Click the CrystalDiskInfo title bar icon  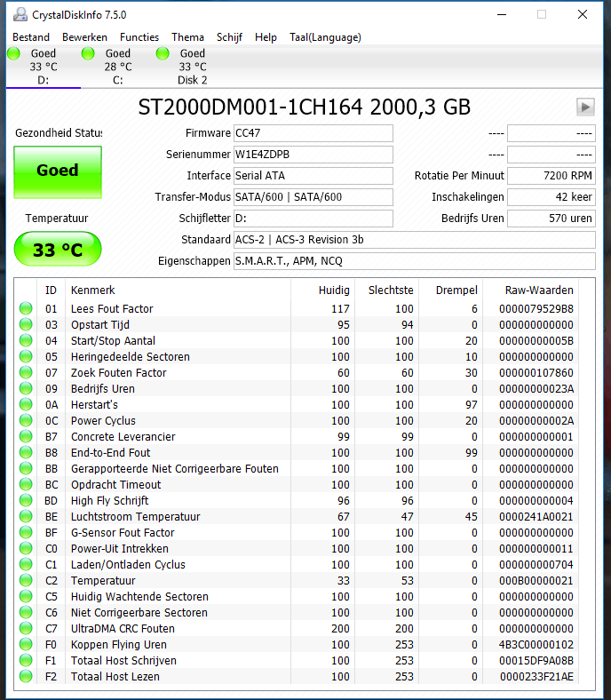coord(20,15)
